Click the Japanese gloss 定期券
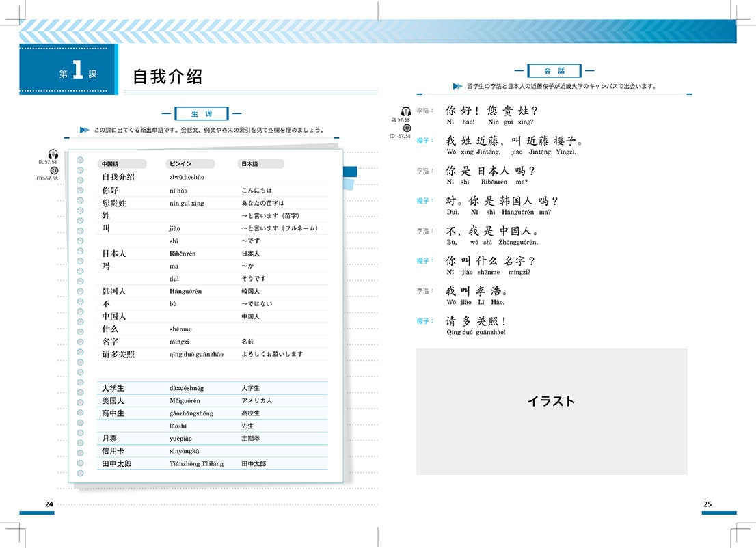 [250, 439]
